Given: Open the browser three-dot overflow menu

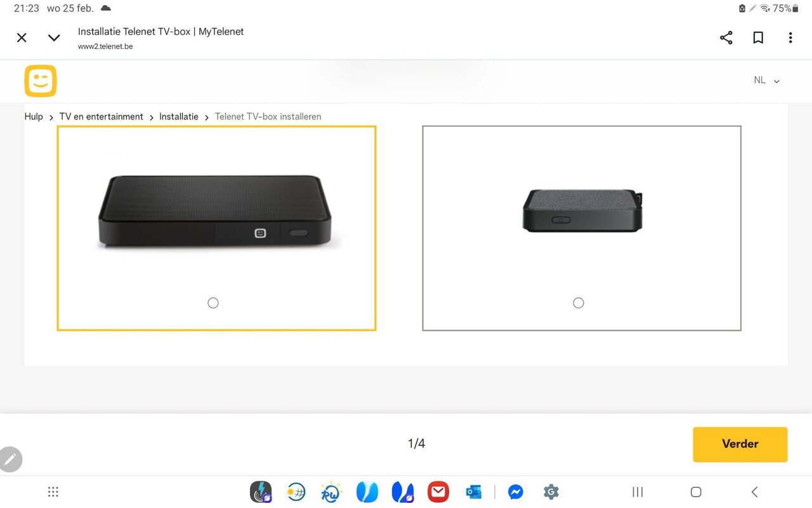Looking at the screenshot, I should pos(790,37).
